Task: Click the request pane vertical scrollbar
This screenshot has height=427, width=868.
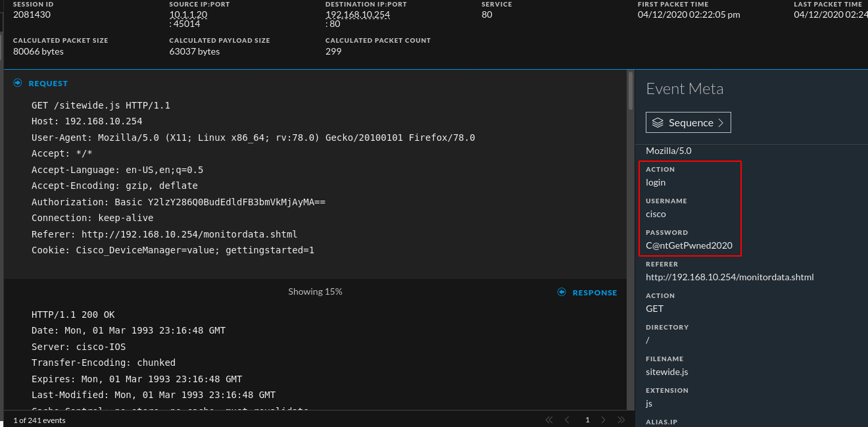Action: pos(631,91)
